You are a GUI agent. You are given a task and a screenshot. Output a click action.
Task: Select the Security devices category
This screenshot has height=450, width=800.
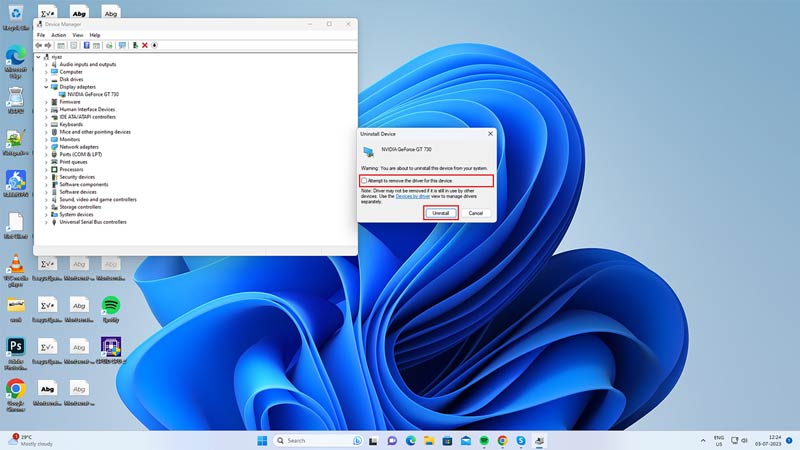(x=77, y=177)
